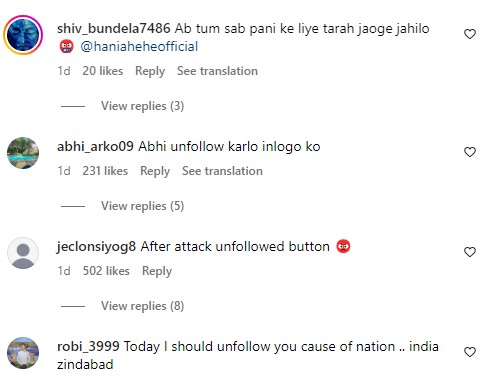Expand View replies (8)

coord(142,306)
